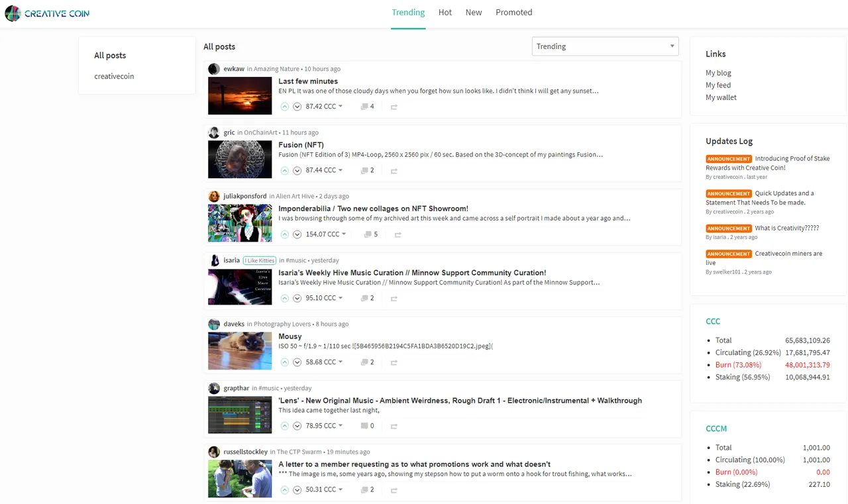The height and width of the screenshot is (504, 848).
Task: Upvote the 'Last few minutes' post
Action: 285,107
